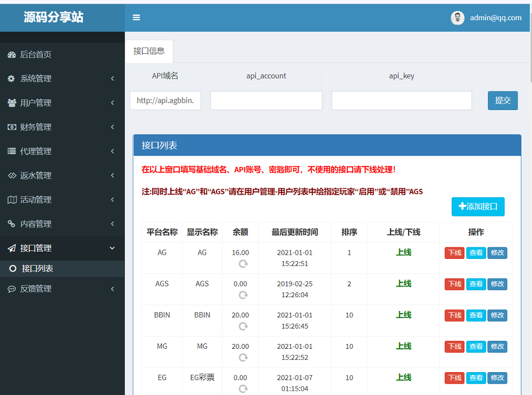532x395 pixels.
Task: Take the EG platform offline with 下线
Action: [455, 377]
